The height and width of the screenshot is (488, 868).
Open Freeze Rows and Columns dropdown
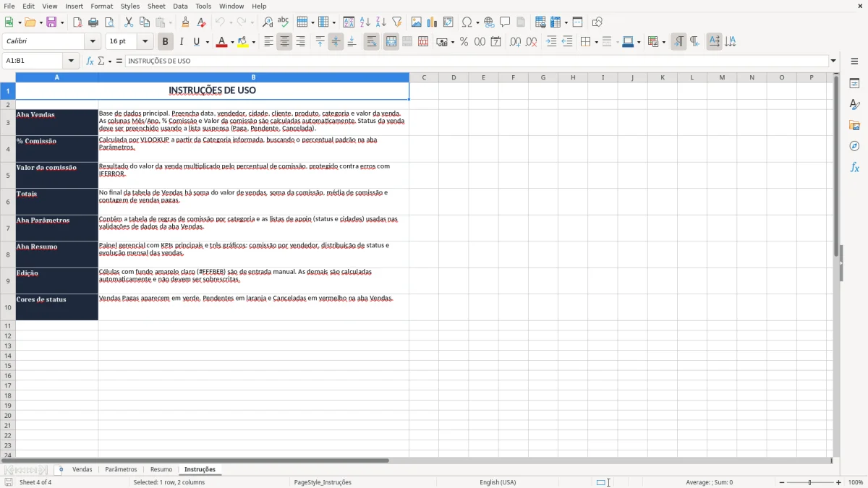[566, 22]
